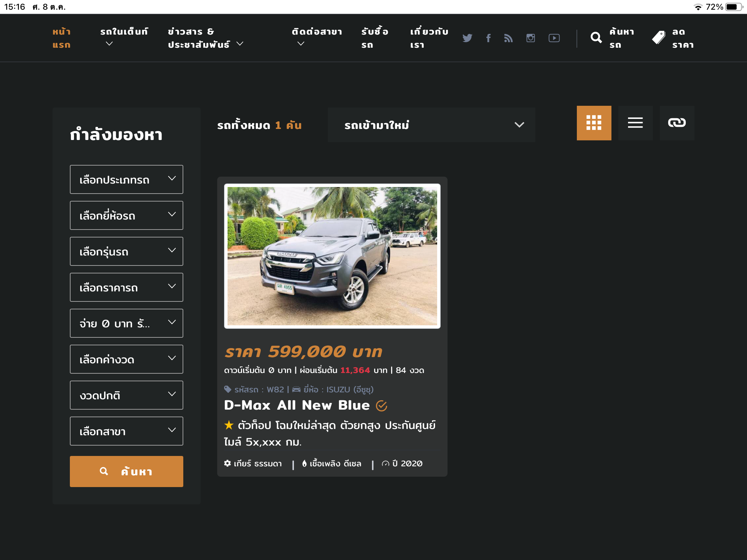Click the verified check icon beside D-Max title
This screenshot has height=560, width=747.
[381, 405]
